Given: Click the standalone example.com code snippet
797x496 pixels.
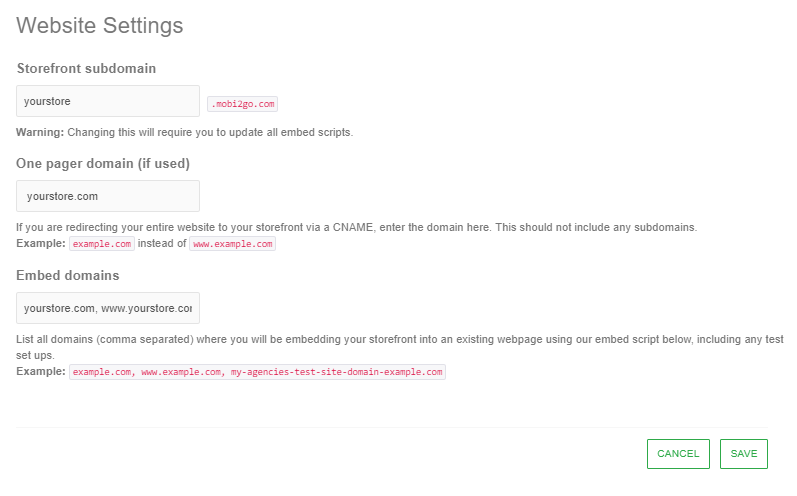Looking at the screenshot, I should (x=102, y=243).
